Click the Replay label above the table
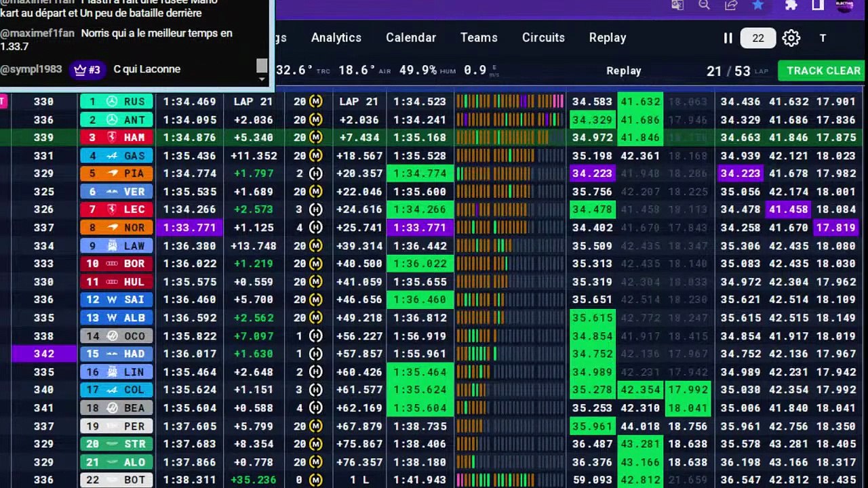868x488 pixels. coord(624,70)
